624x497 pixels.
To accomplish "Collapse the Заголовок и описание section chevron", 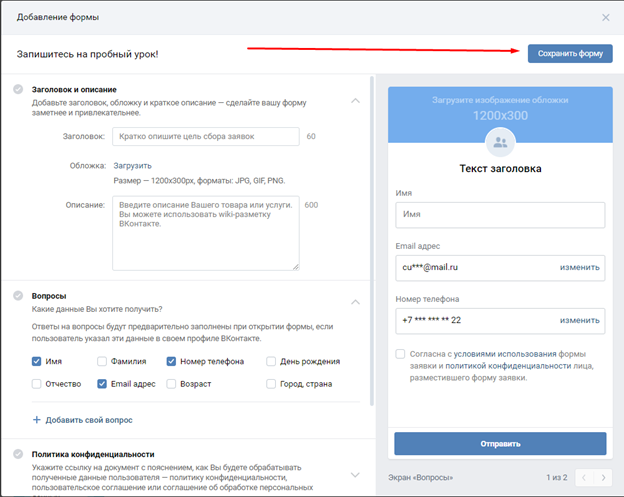I will [x=355, y=101].
